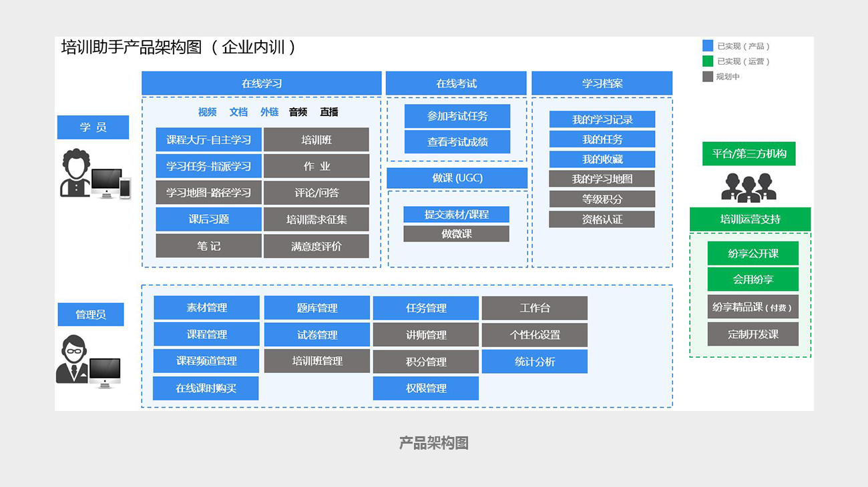Click the 笔记 block
The image size is (868, 487).
pos(209,246)
